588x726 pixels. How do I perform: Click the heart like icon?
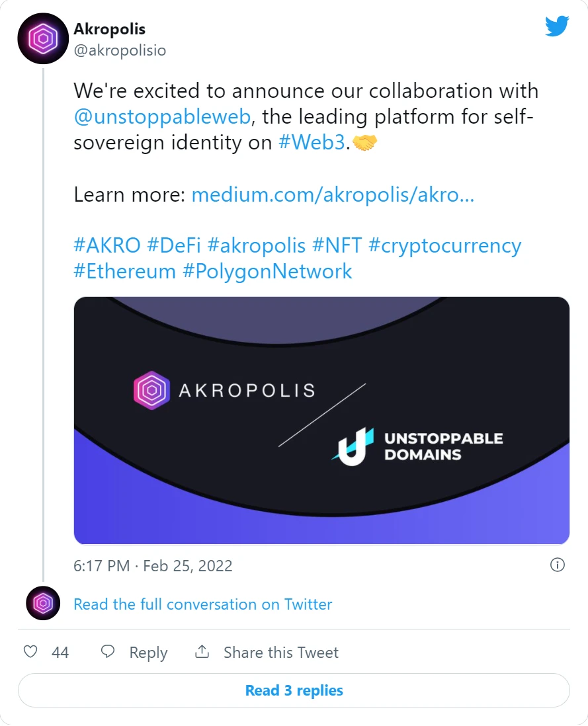(30, 651)
